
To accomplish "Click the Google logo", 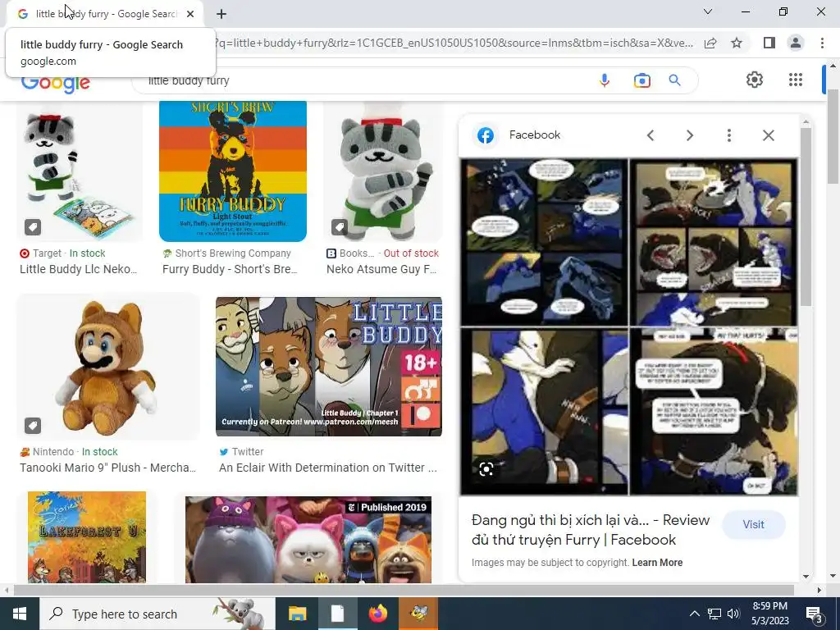I will pos(55,84).
